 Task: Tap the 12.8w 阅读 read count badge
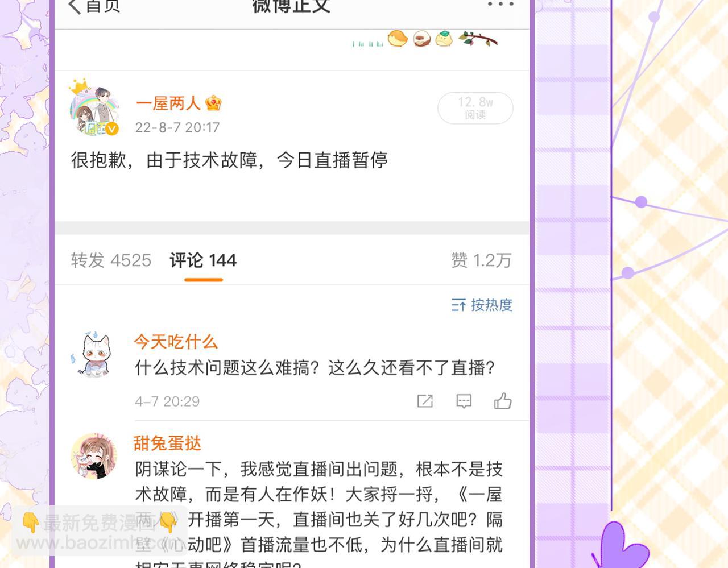pyautogui.click(x=475, y=107)
